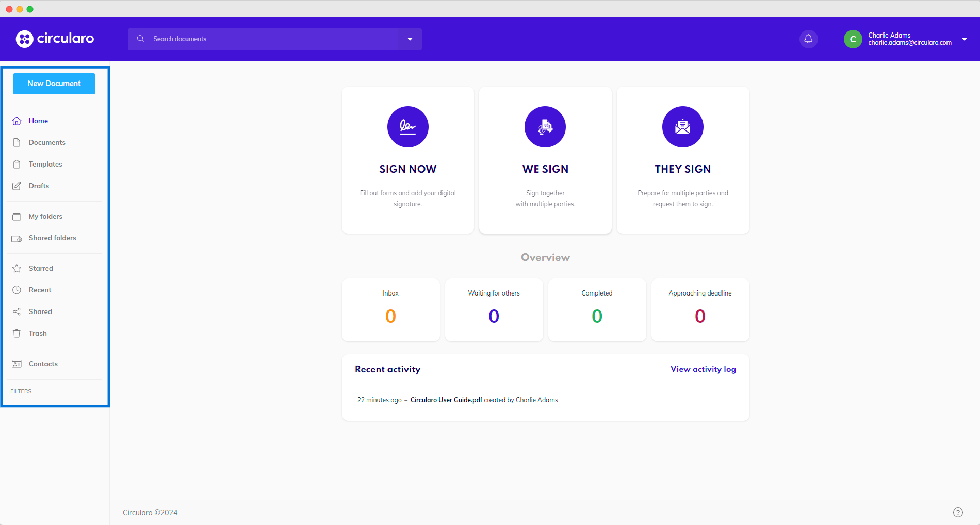Add a new filter with plus icon
This screenshot has height=525, width=980.
click(x=94, y=391)
